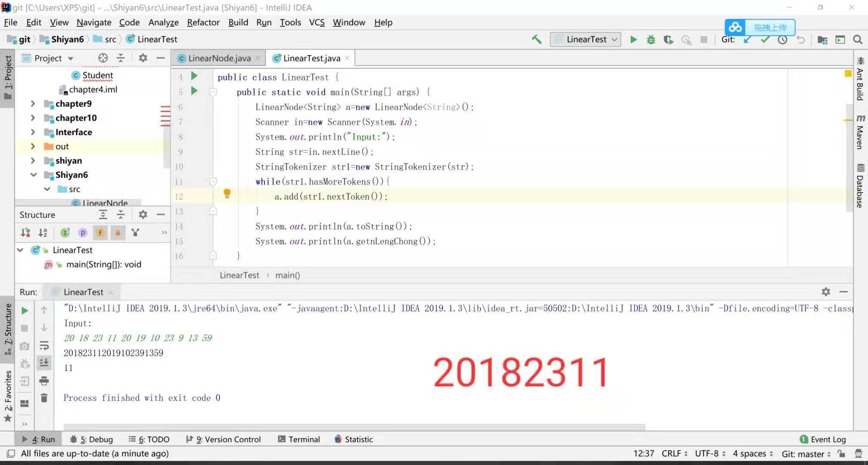The height and width of the screenshot is (465, 868).
Task: Open the Terminal tool window tab
Action: 299,439
